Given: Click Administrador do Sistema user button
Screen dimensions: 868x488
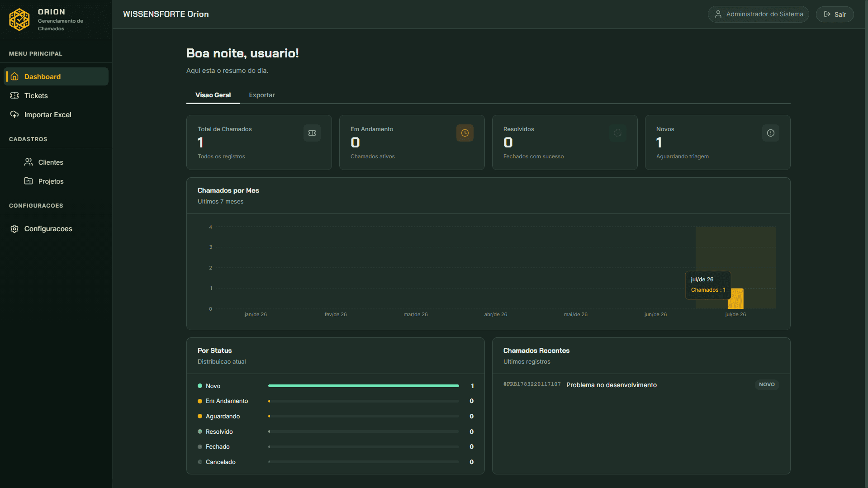Looking at the screenshot, I should click(758, 14).
